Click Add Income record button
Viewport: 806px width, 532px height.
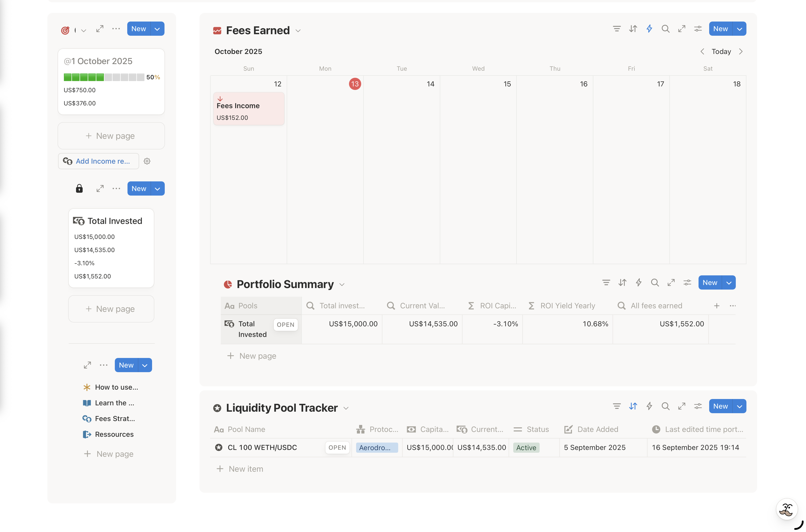click(98, 161)
